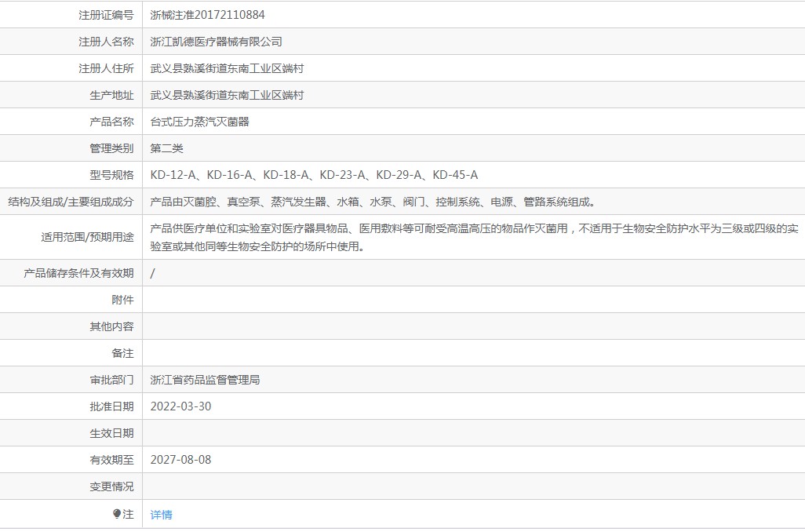805x532 pixels.
Task: Select registration number 浙械注准20172110884
Action: [x=207, y=15]
